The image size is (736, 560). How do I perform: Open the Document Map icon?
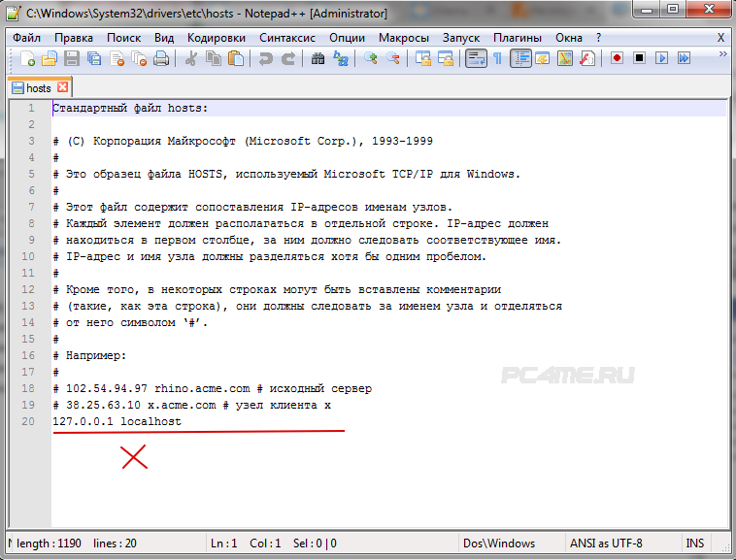(565, 58)
